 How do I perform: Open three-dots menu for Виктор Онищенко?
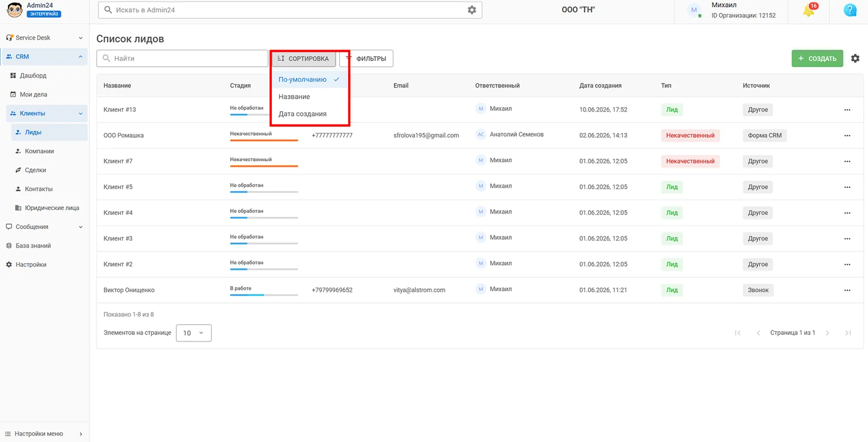[847, 290]
